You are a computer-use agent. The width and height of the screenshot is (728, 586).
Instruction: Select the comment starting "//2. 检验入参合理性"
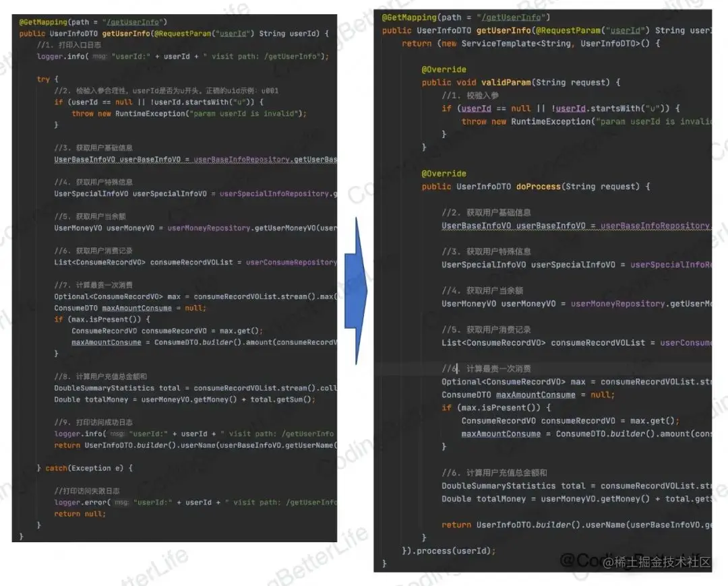click(166, 90)
